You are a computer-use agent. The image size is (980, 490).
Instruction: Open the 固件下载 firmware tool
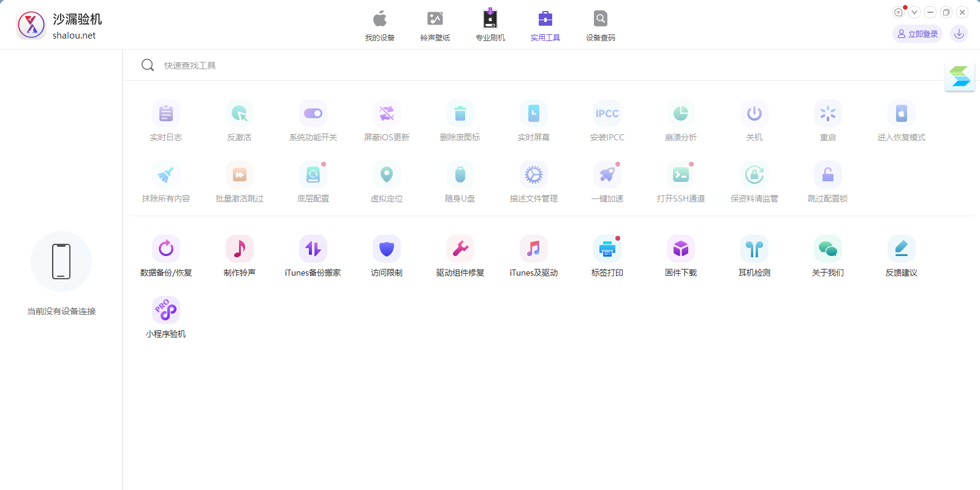[681, 249]
